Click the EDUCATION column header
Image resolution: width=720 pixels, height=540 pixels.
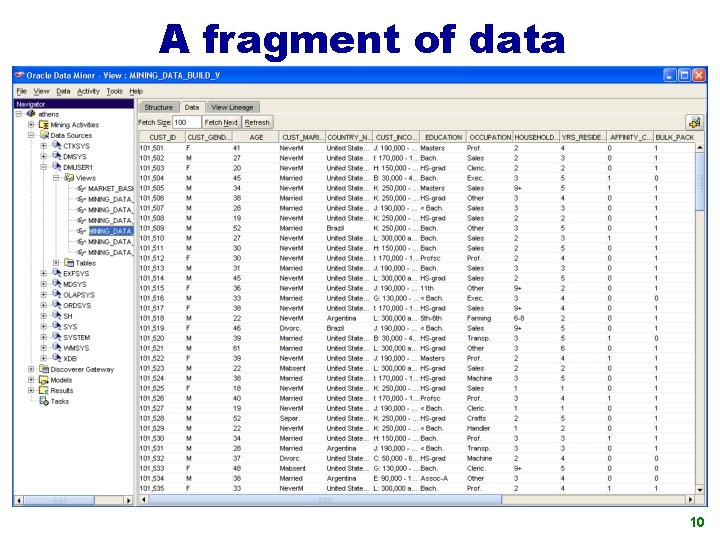pos(443,137)
